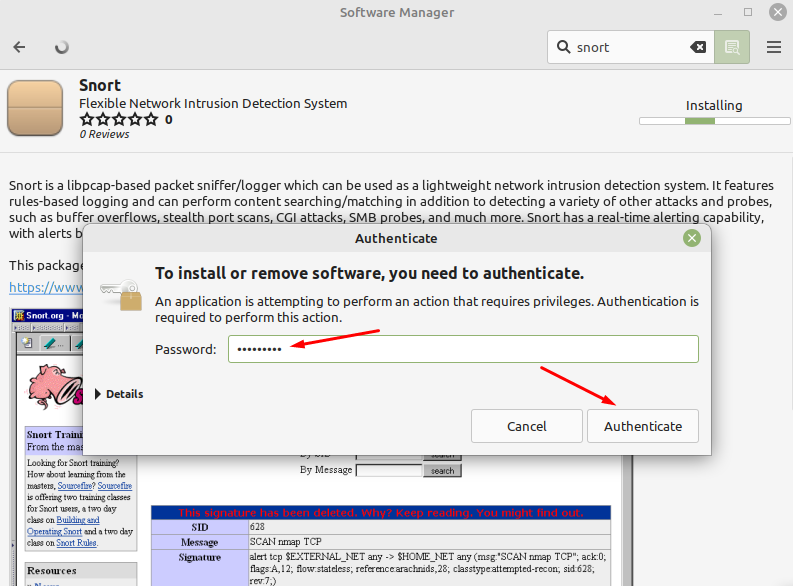Close the Software Manager window
793x586 pixels.
(x=776, y=13)
